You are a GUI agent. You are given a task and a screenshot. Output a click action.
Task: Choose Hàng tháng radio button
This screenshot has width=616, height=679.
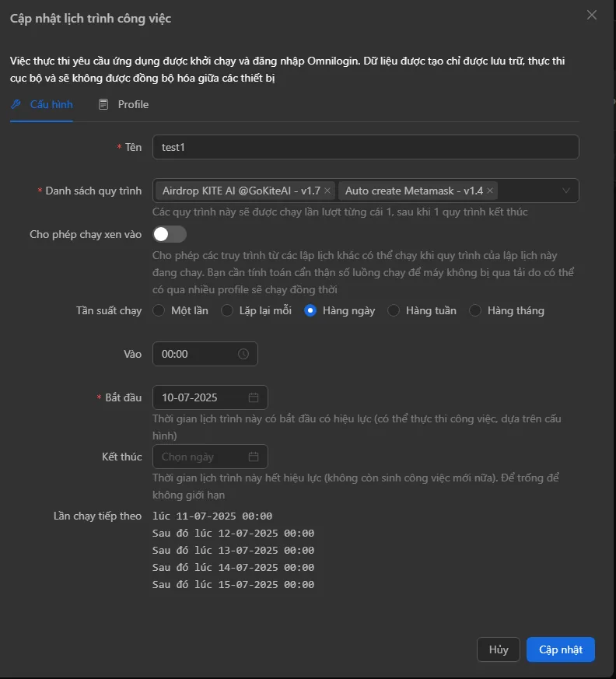[475, 310]
